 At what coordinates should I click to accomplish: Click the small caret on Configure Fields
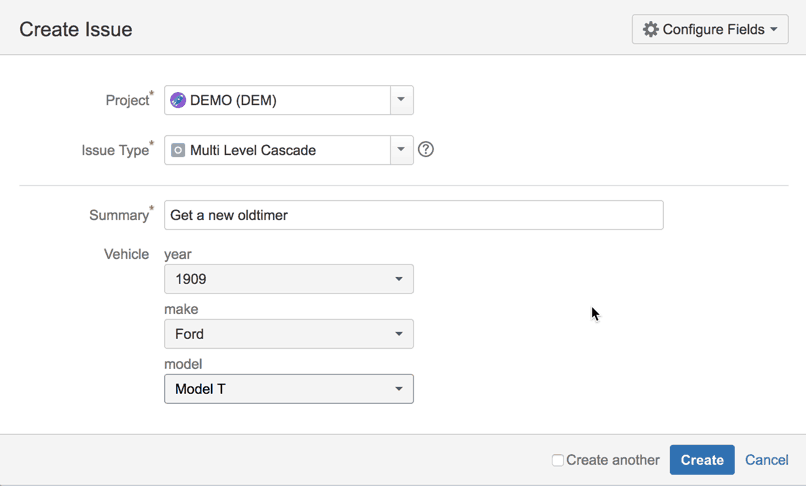pos(774,30)
